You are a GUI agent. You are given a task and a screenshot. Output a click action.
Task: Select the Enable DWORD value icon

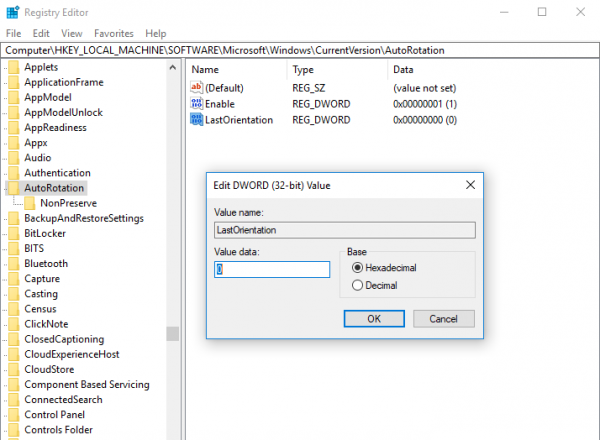pos(196,104)
